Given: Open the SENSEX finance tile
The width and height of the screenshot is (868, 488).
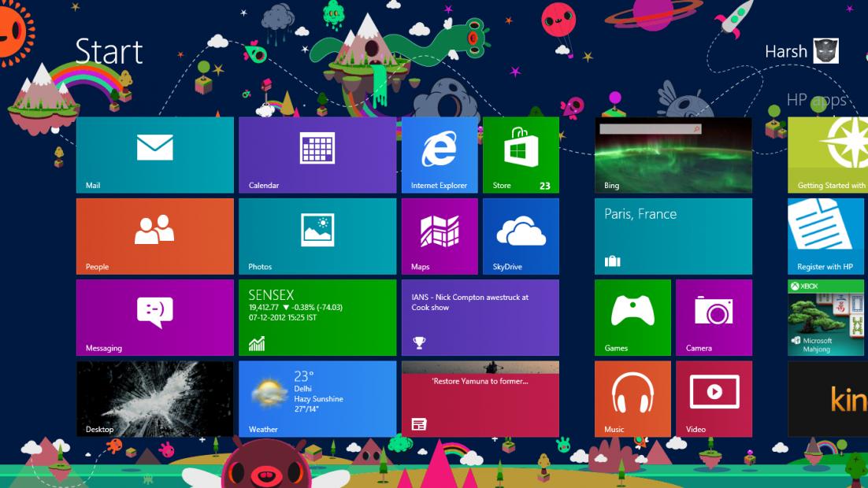Looking at the screenshot, I should click(317, 317).
